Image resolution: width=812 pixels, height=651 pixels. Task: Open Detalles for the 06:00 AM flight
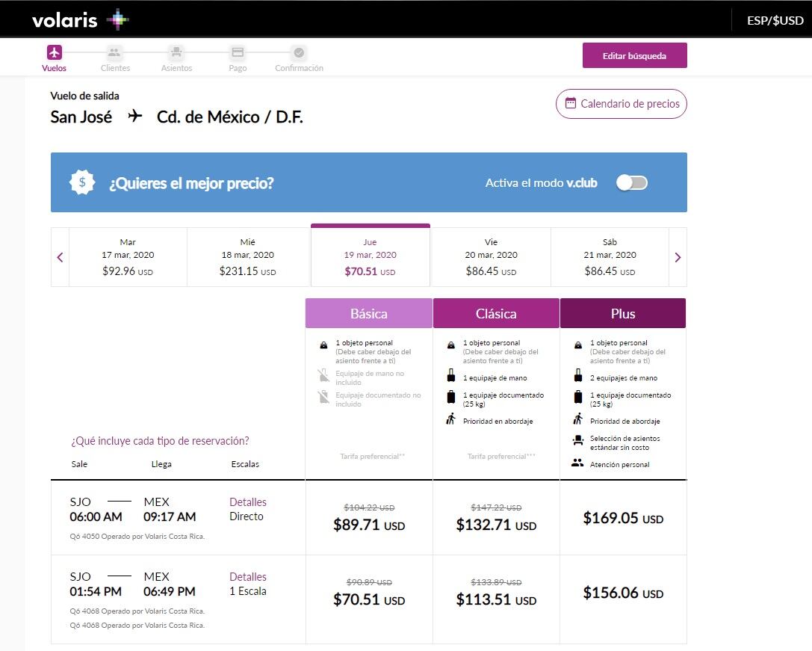click(x=248, y=502)
